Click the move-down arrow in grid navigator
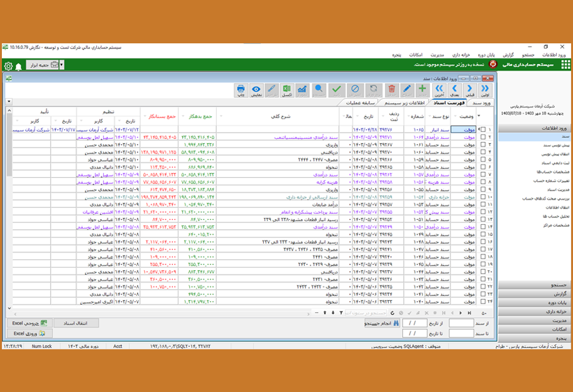 pyautogui.click(x=333, y=313)
